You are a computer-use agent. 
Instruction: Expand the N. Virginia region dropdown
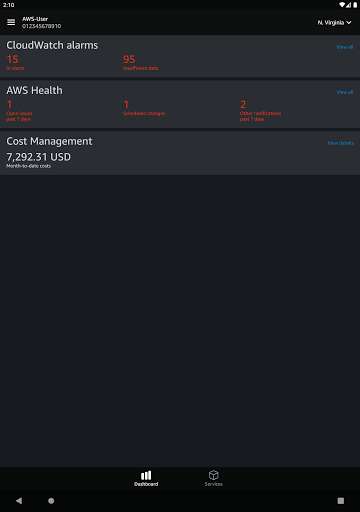click(x=334, y=22)
